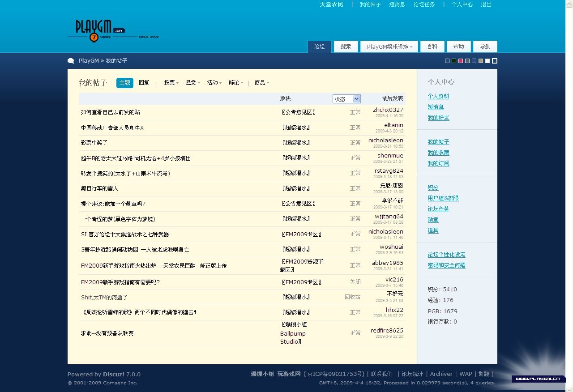Switch to the 回复 tab
The width and height of the screenshot is (573, 392).
pyautogui.click(x=144, y=83)
